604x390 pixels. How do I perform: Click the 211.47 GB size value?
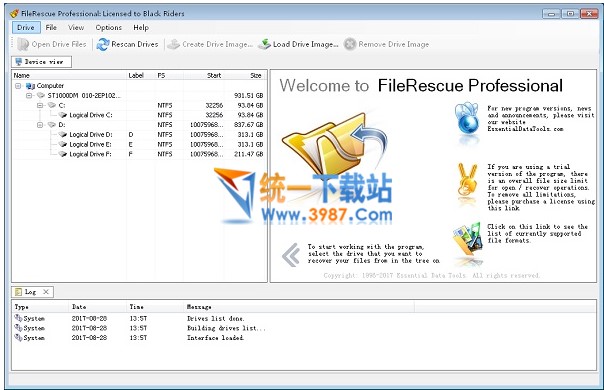[248, 154]
